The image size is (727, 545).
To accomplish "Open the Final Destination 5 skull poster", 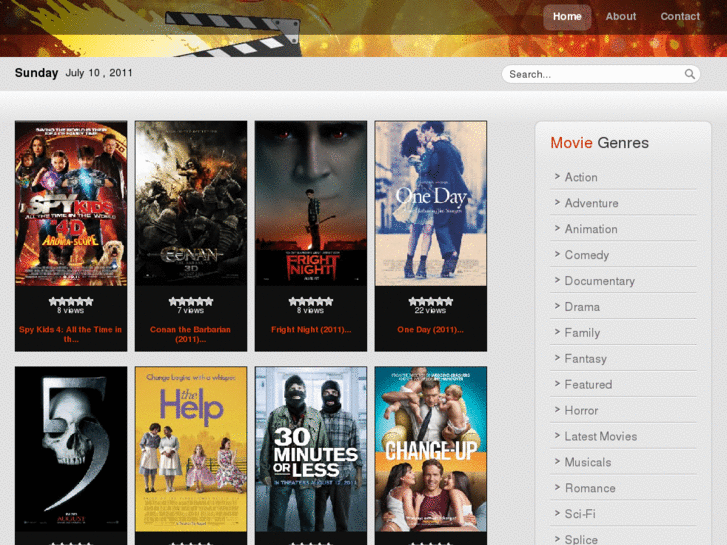I will coord(71,449).
